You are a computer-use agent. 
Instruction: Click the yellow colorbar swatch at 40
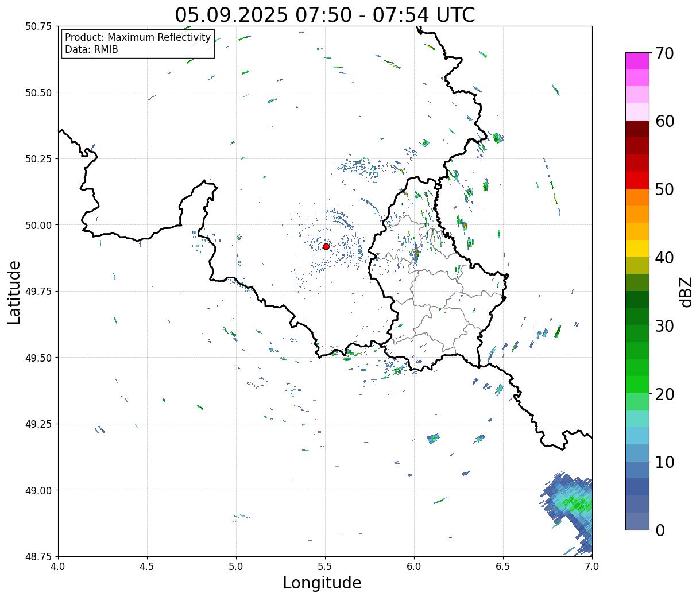(x=637, y=248)
